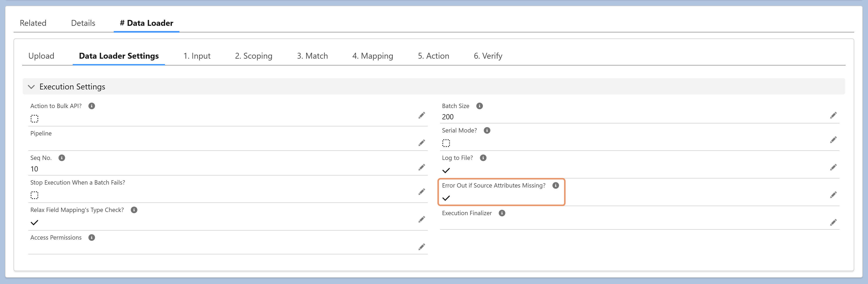This screenshot has width=868, height=284.
Task: Click the Access Permissions label
Action: (56, 238)
